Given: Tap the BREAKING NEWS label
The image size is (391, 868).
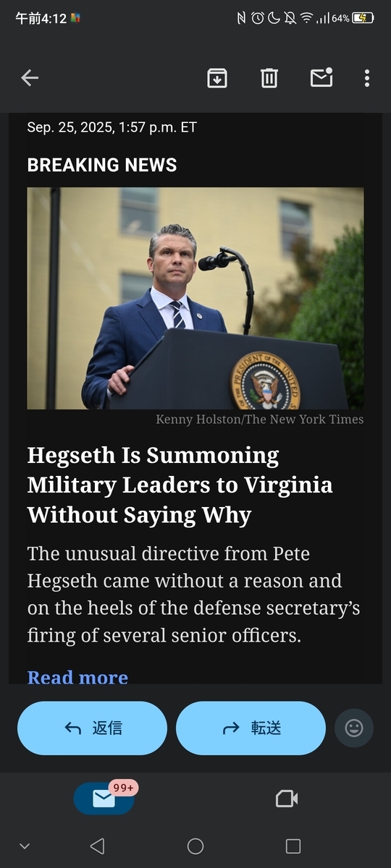Looking at the screenshot, I should (x=102, y=165).
